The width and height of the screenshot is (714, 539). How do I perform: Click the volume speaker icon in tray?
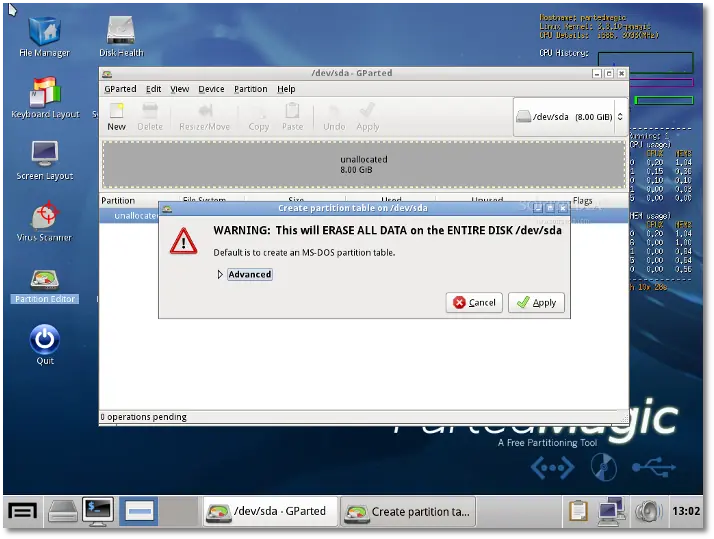648,512
